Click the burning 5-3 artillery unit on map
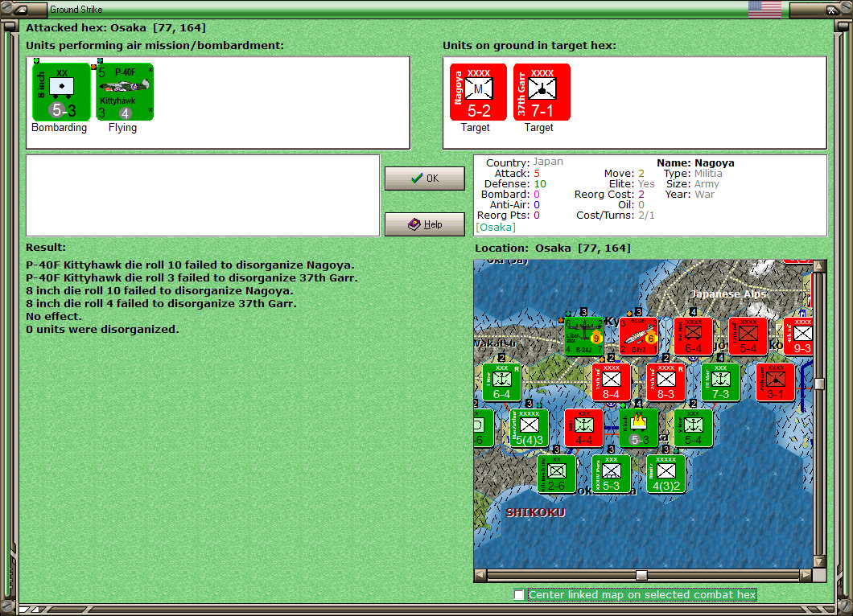 click(639, 428)
